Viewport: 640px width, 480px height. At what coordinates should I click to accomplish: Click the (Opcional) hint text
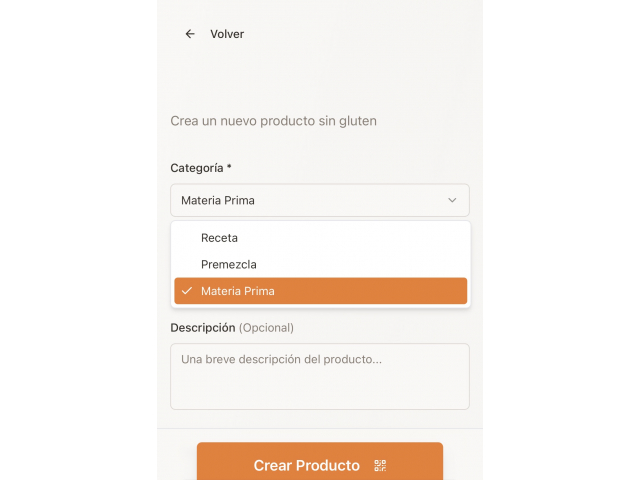[x=266, y=327]
